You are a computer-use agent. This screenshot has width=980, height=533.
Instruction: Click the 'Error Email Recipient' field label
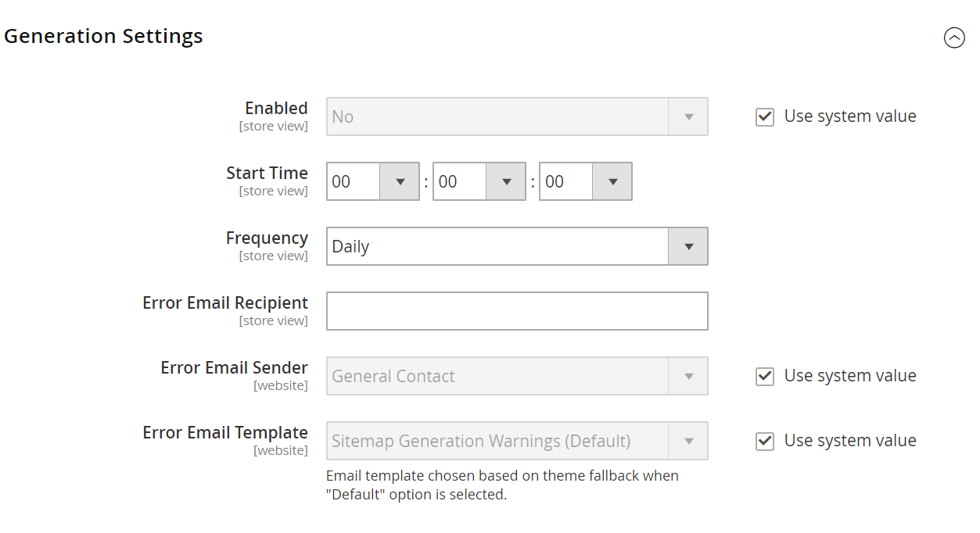pos(225,303)
